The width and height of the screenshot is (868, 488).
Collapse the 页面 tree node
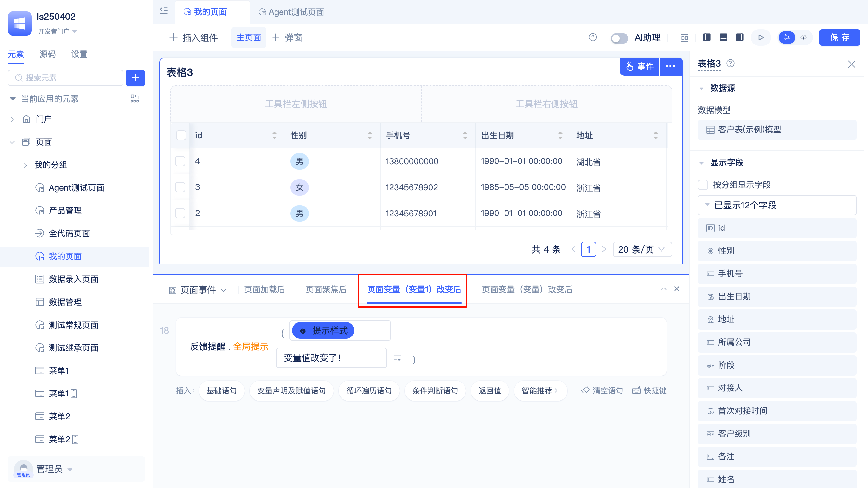point(12,142)
